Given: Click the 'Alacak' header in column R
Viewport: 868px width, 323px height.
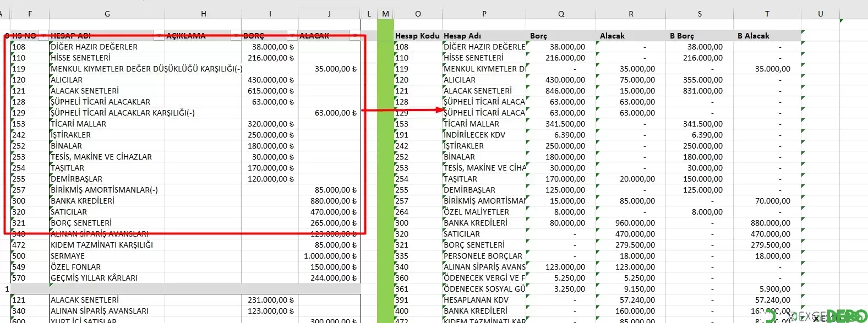Looking at the screenshot, I should point(631,36).
